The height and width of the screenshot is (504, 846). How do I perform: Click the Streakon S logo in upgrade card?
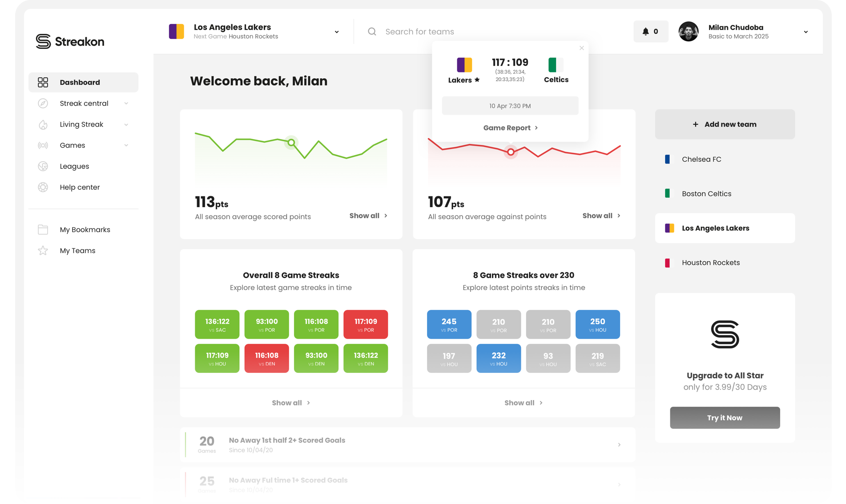coord(725,334)
